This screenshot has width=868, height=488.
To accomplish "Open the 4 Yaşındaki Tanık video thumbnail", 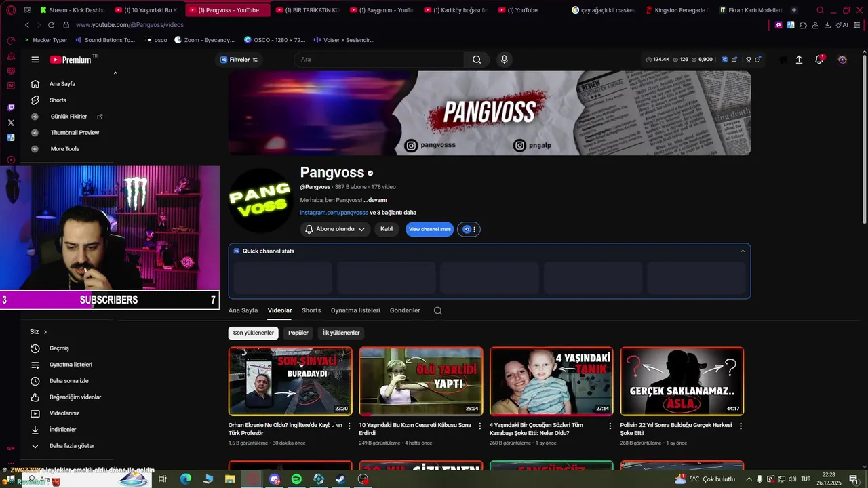I will [551, 381].
